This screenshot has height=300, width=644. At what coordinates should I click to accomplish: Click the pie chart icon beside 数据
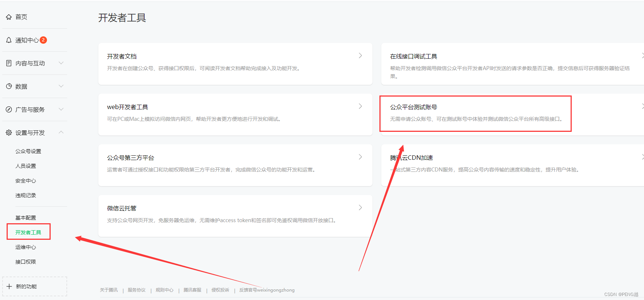[x=9, y=86]
